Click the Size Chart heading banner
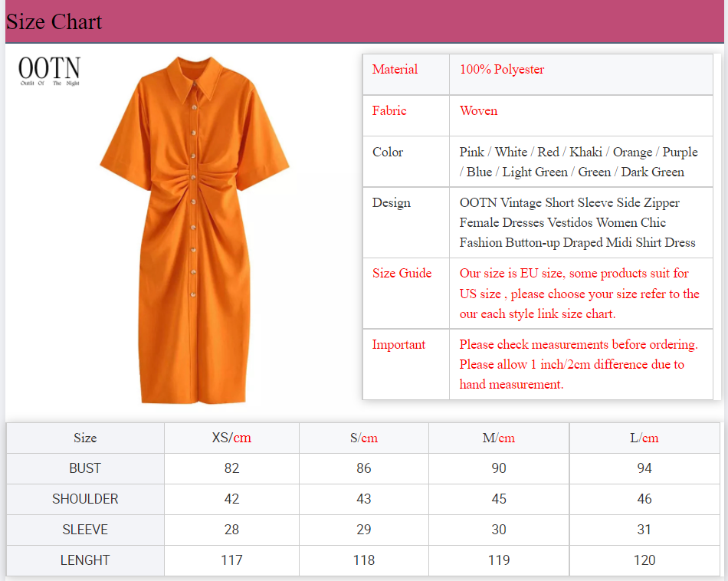The width and height of the screenshot is (728, 581). (54, 22)
